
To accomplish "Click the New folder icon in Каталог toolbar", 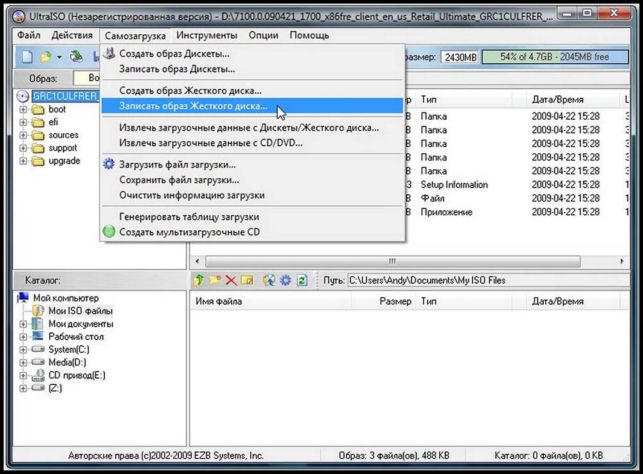I will tap(215, 280).
